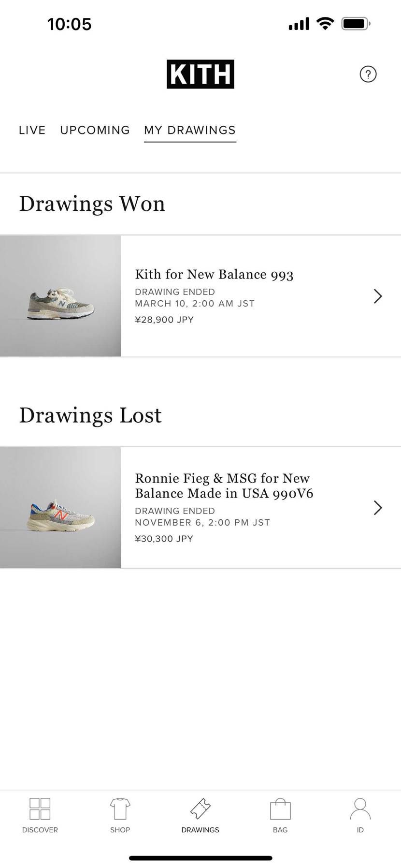Open the Shop t-shirt icon
Viewport: 401px width, 868px height.
pos(120,809)
